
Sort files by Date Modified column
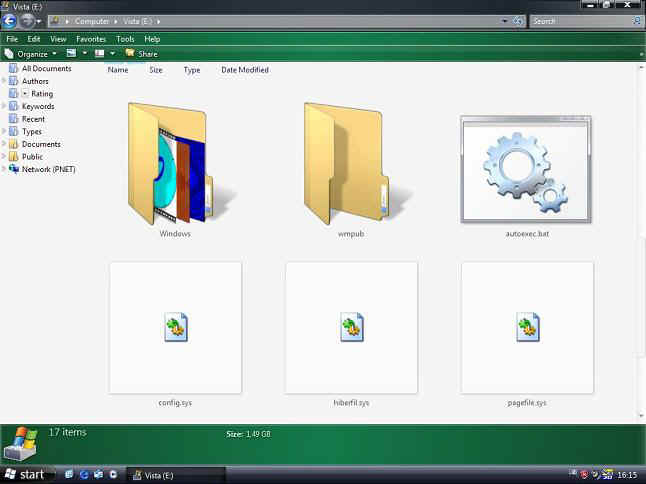[244, 70]
